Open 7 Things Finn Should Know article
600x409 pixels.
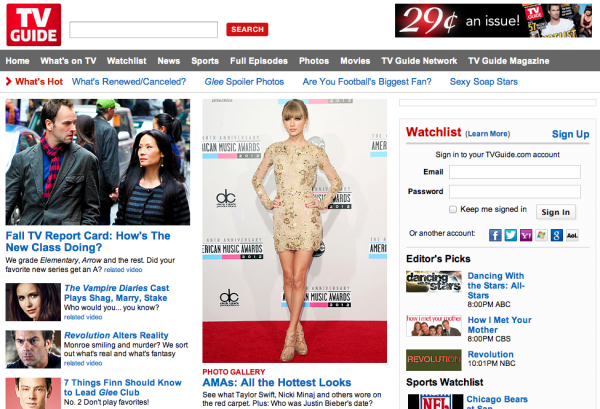pyautogui.click(x=122, y=387)
